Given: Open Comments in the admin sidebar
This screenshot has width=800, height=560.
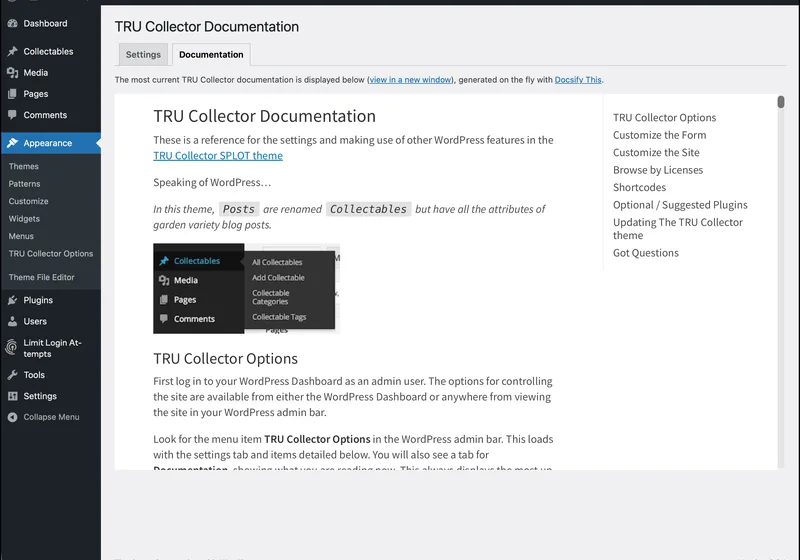Looking at the screenshot, I should (x=45, y=115).
